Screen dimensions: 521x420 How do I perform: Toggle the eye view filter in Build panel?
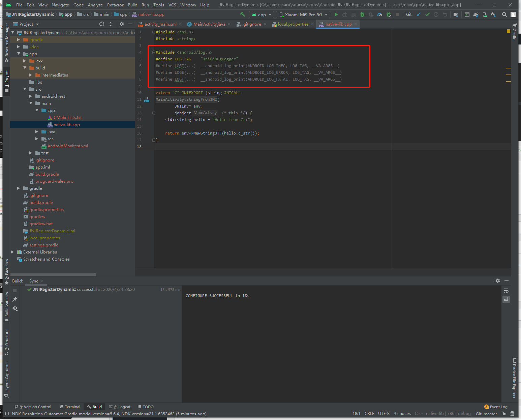15,308
